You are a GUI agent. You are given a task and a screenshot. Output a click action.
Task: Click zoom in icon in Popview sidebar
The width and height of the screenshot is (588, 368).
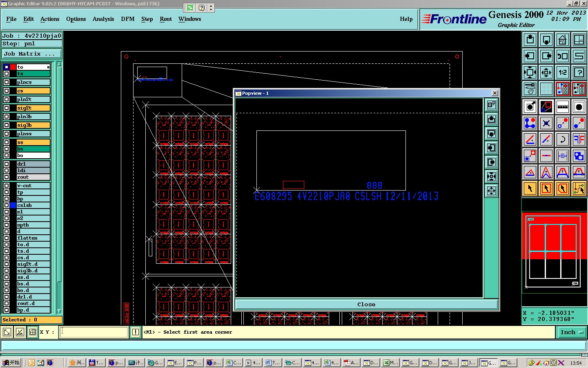[x=492, y=176]
